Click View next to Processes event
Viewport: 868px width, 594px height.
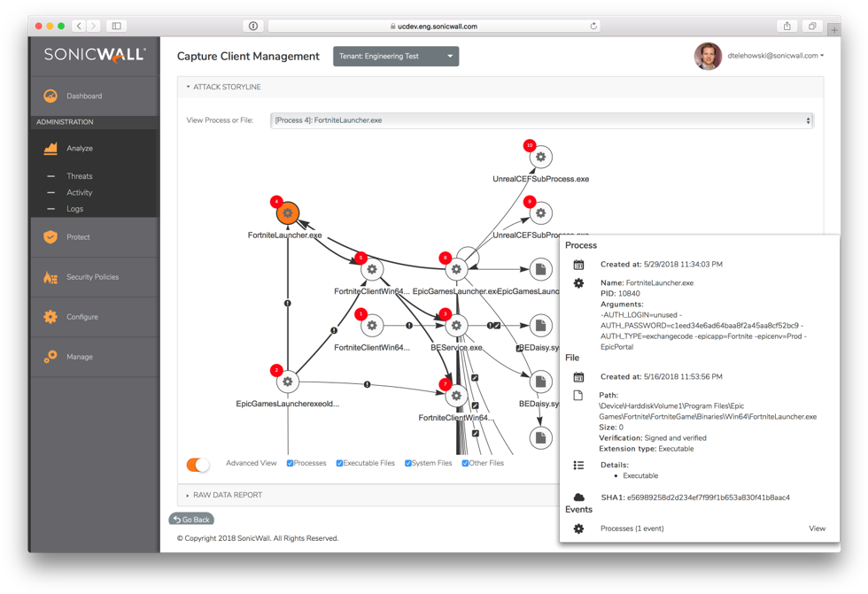816,528
